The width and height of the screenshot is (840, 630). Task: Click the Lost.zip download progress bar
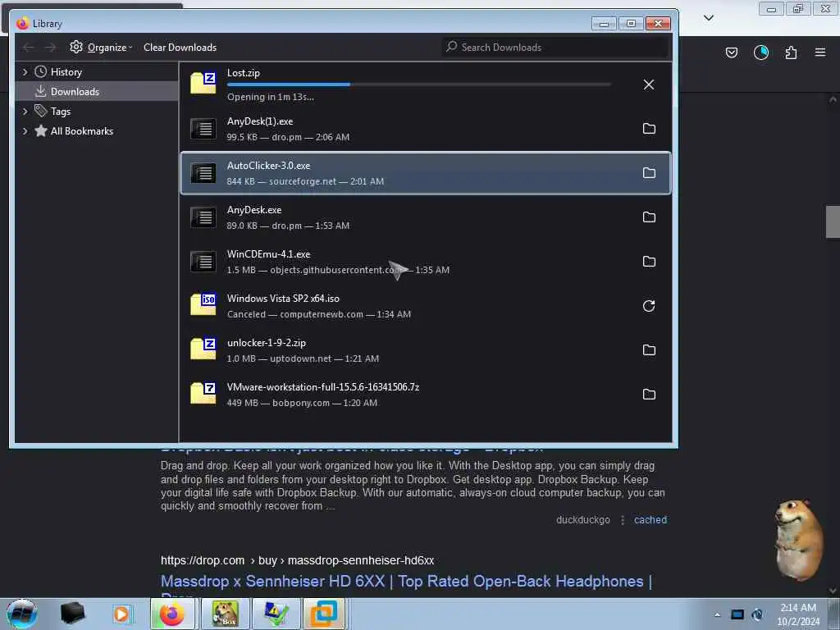418,84
